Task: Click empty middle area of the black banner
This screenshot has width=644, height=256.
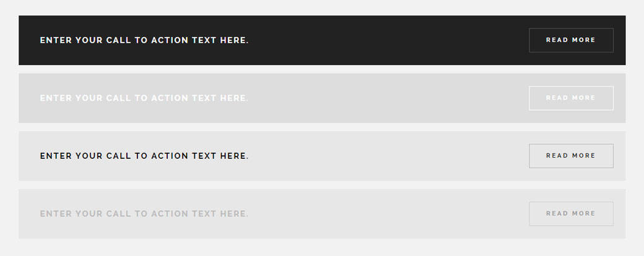Action: click(384, 40)
